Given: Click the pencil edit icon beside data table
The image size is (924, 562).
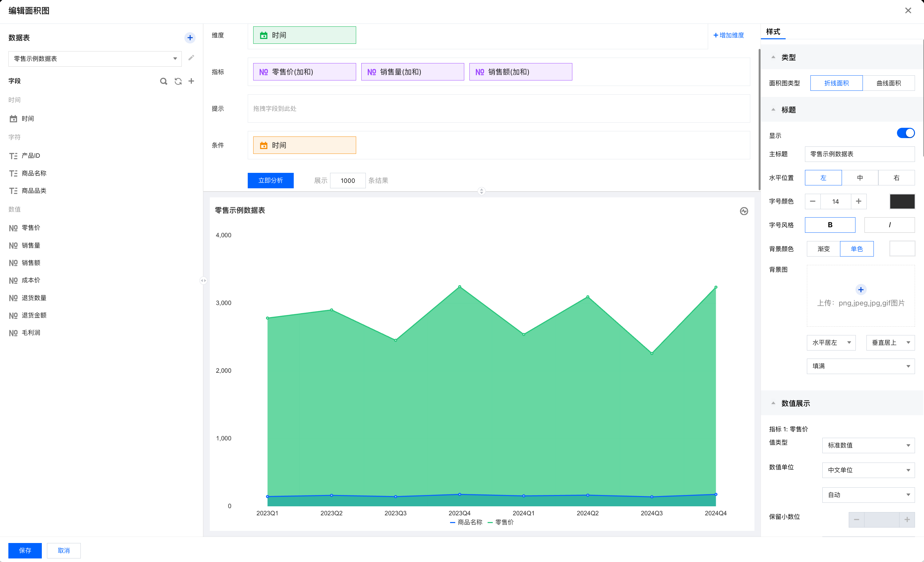Looking at the screenshot, I should (x=191, y=58).
